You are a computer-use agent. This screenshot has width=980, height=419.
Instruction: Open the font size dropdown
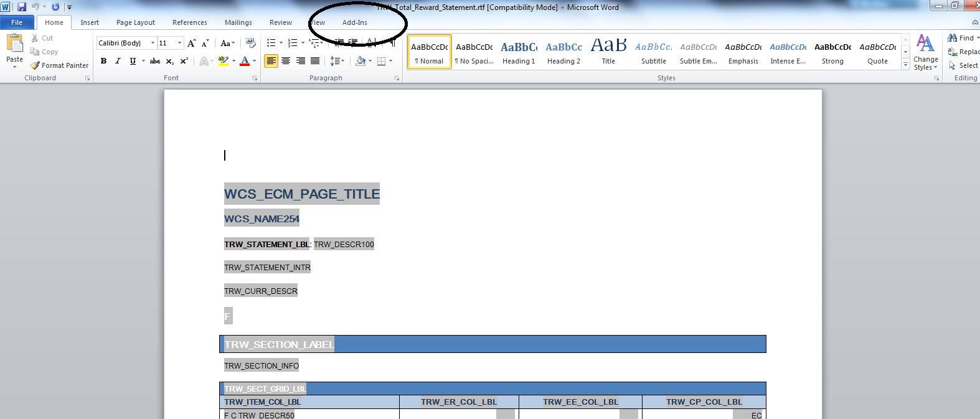(180, 43)
